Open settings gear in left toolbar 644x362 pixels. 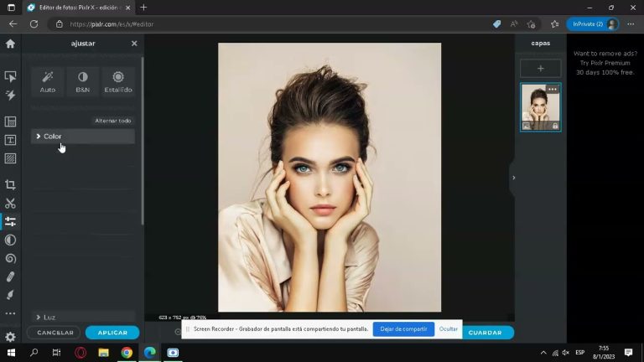(x=10, y=337)
